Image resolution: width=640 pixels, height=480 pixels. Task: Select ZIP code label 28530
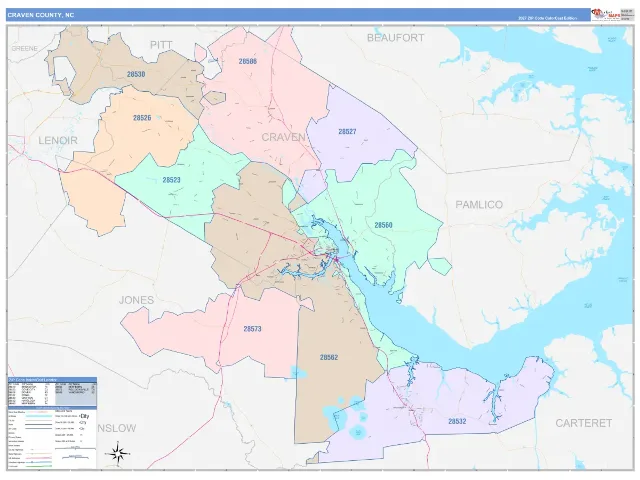tap(136, 74)
